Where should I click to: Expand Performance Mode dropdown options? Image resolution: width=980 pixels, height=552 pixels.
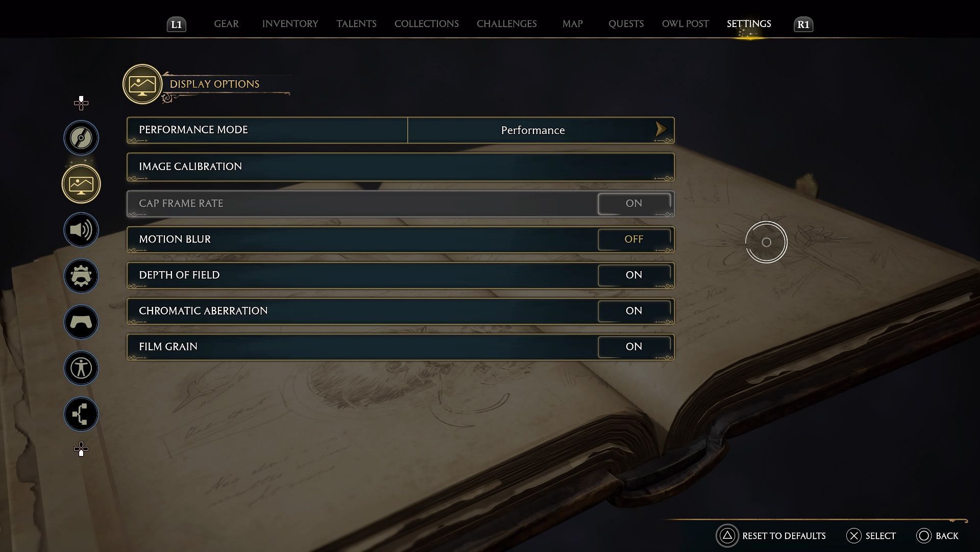click(x=660, y=129)
